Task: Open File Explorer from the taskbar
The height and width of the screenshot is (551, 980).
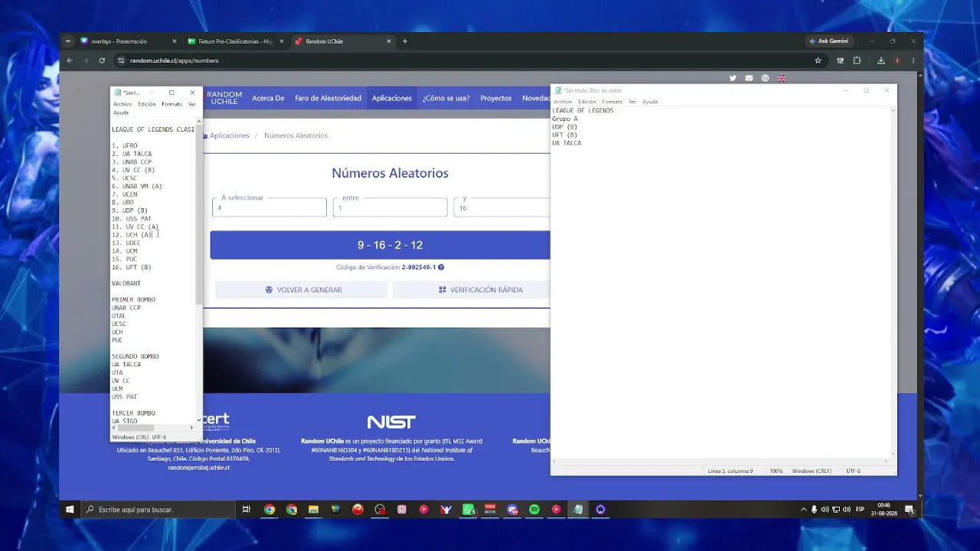Action: (313, 510)
